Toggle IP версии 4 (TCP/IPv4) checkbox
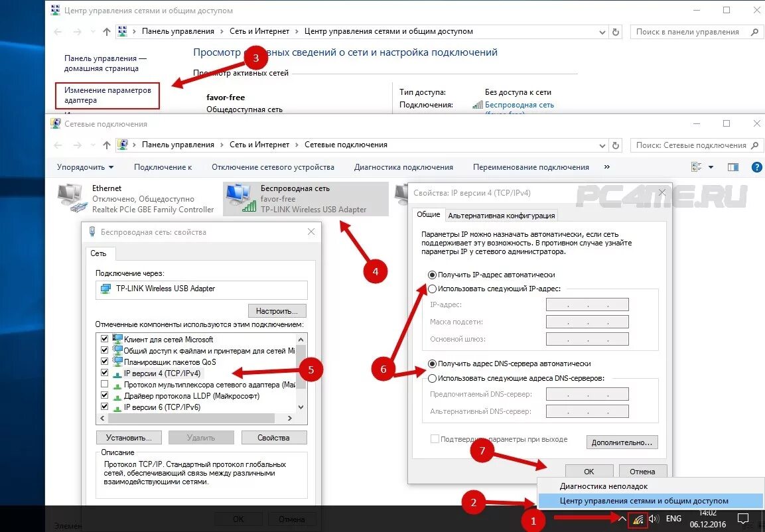The width and height of the screenshot is (765, 532). tap(104, 373)
